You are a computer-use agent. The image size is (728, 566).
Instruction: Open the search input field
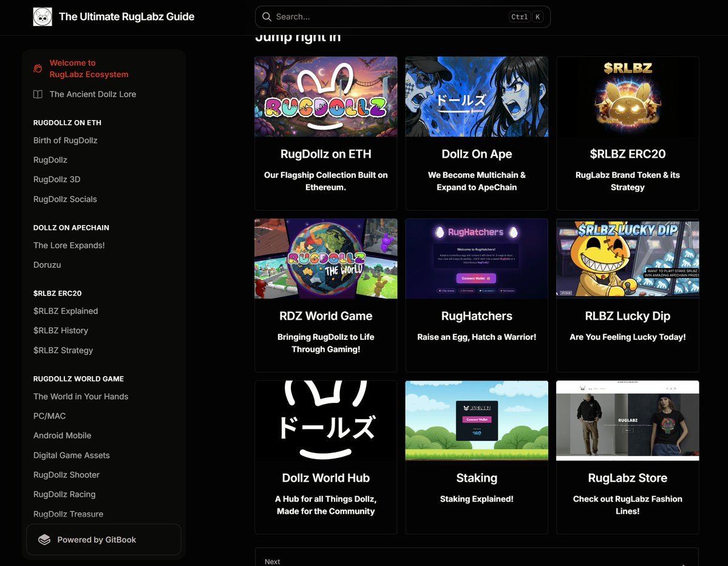click(403, 17)
